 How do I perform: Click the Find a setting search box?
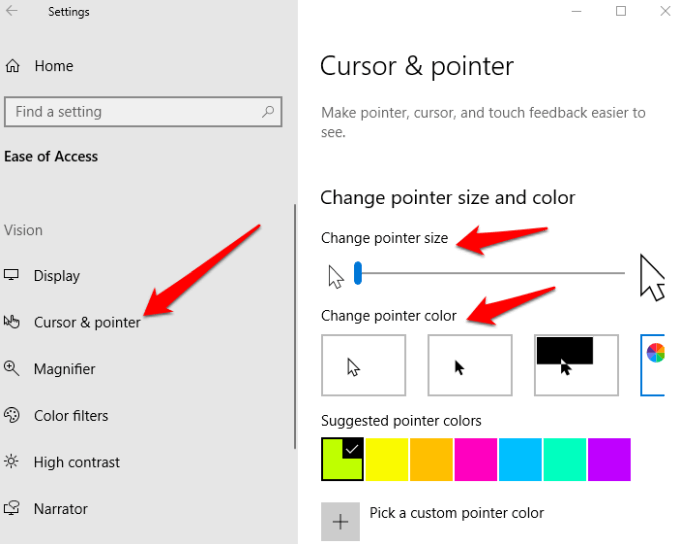143,112
